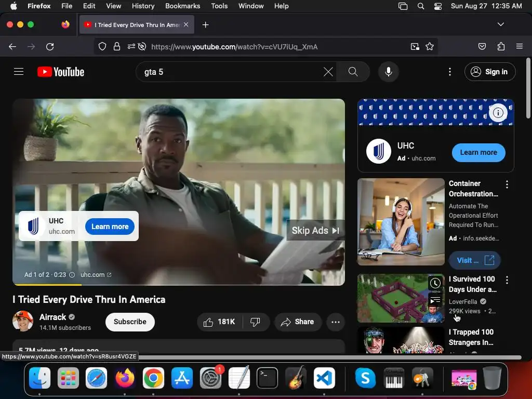This screenshot has width=532, height=399.
Task: Clear the search box with the X
Action: [328, 72]
